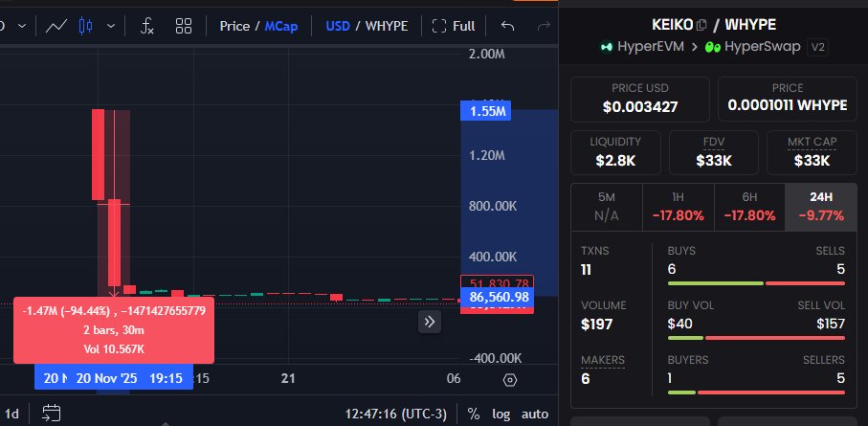Copy the KEIKO token address

click(701, 25)
